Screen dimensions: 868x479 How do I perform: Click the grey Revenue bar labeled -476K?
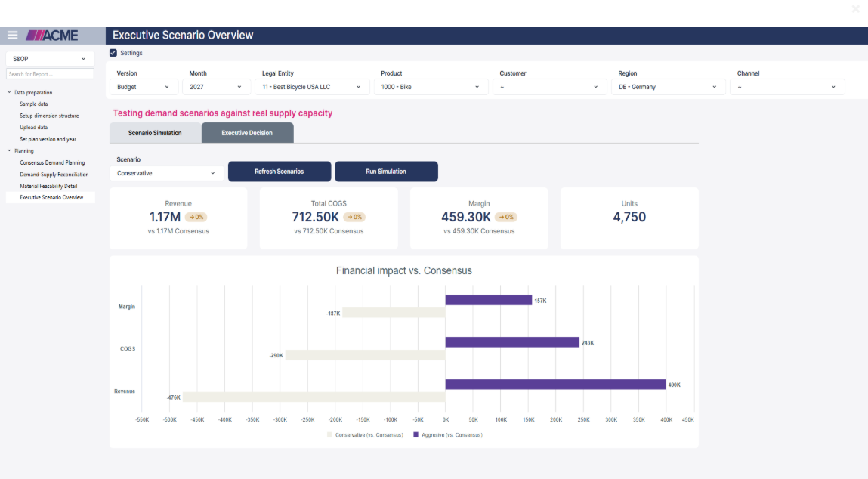point(314,397)
